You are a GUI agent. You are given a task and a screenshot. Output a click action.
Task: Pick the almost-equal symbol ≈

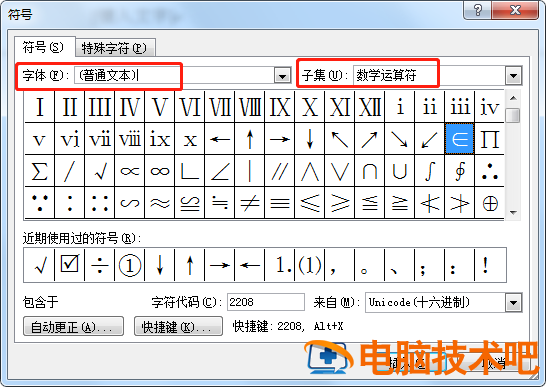coord(159,203)
